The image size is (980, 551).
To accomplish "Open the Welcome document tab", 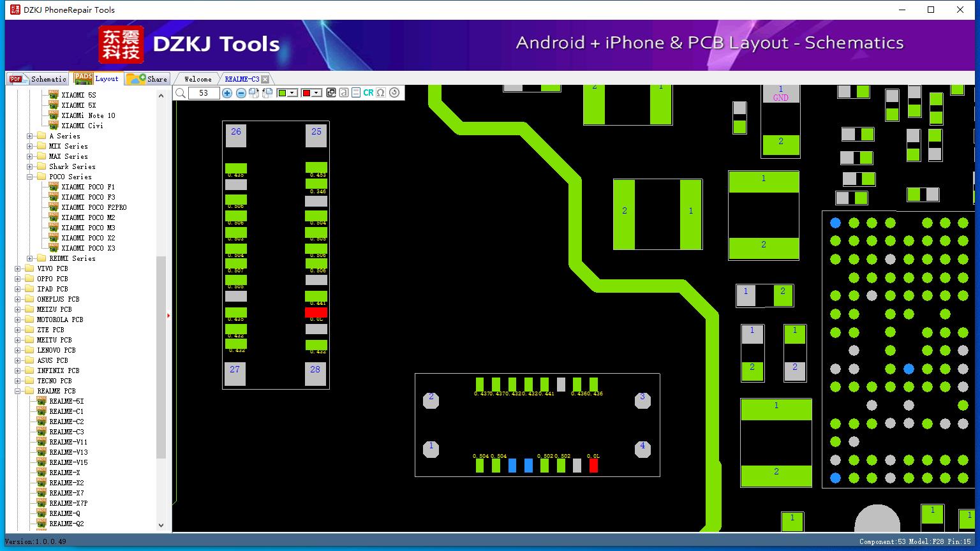I will [x=198, y=79].
